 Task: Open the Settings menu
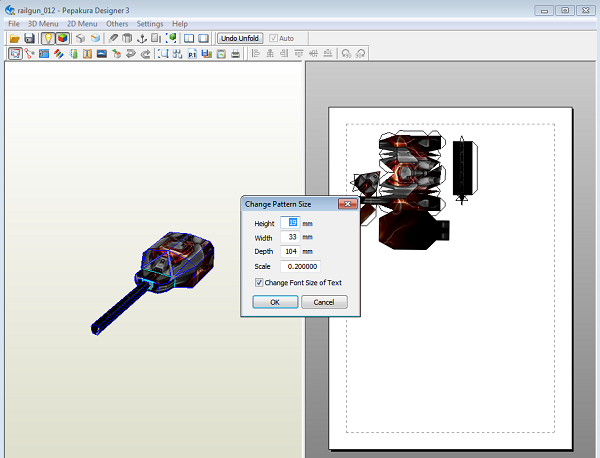(150, 23)
